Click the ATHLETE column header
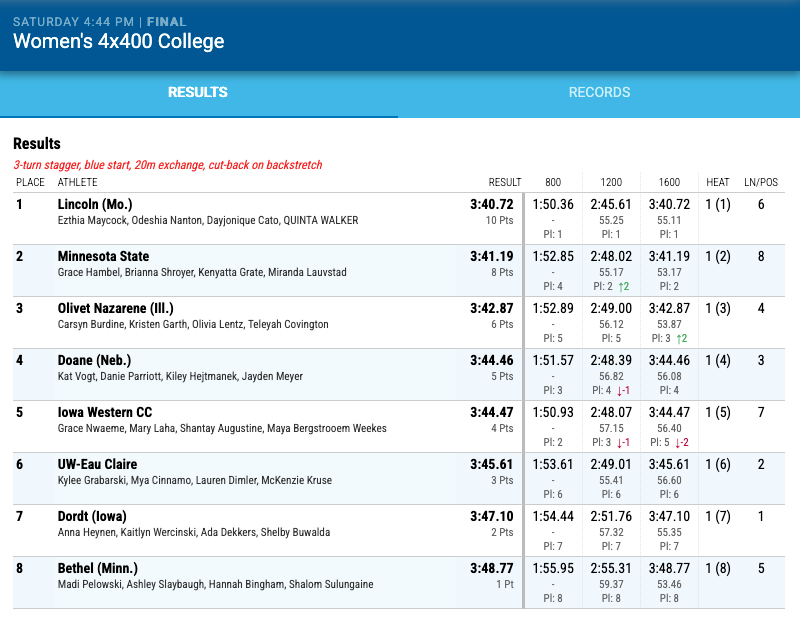The width and height of the screenshot is (800, 622). 78,182
